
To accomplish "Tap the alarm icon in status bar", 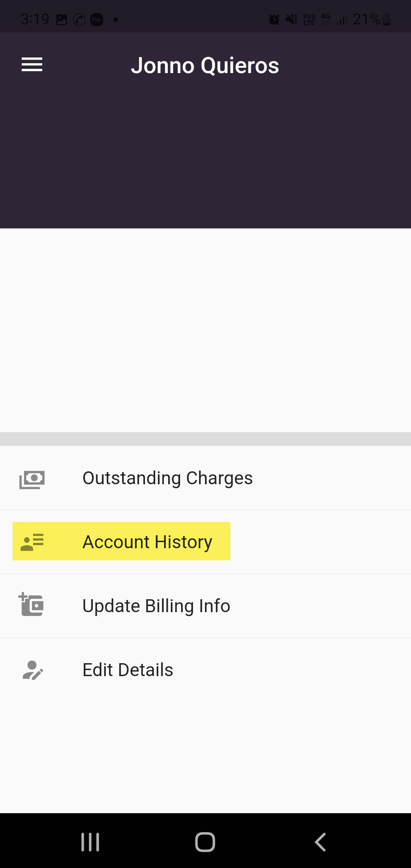I will pyautogui.click(x=274, y=19).
